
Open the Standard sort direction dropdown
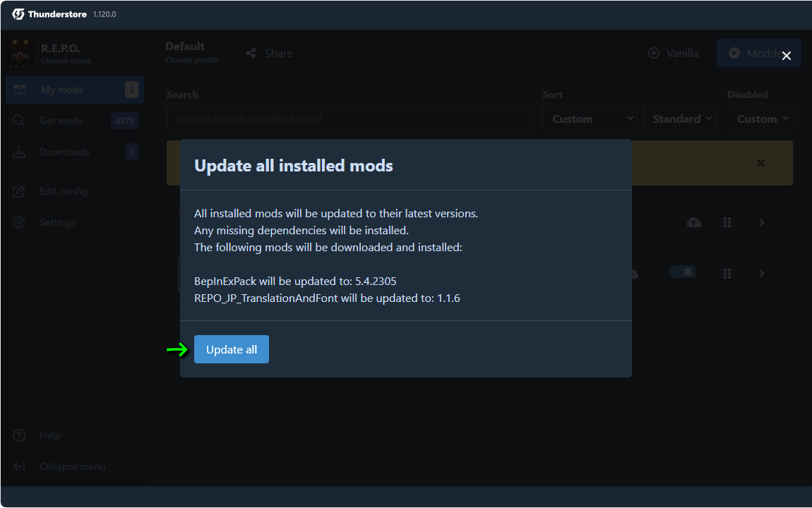679,119
